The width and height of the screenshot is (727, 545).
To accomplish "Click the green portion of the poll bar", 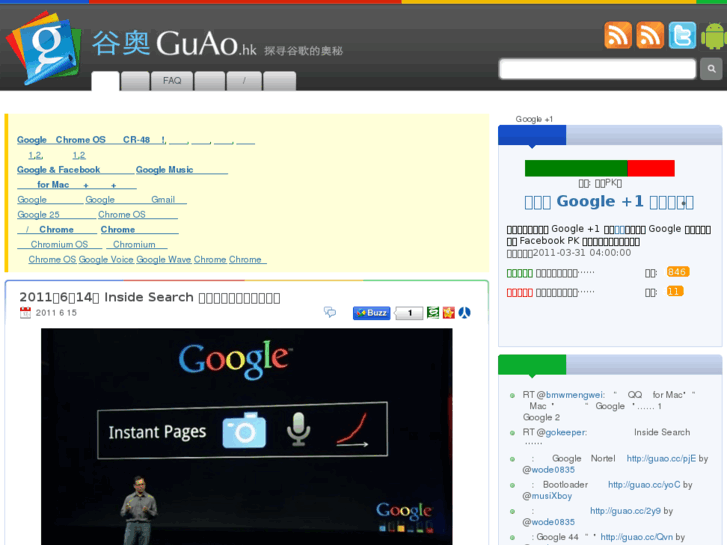I will coord(576,168).
